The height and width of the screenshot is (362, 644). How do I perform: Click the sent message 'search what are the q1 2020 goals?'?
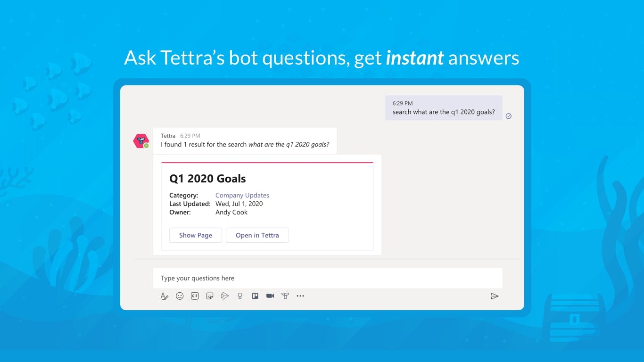click(x=444, y=112)
